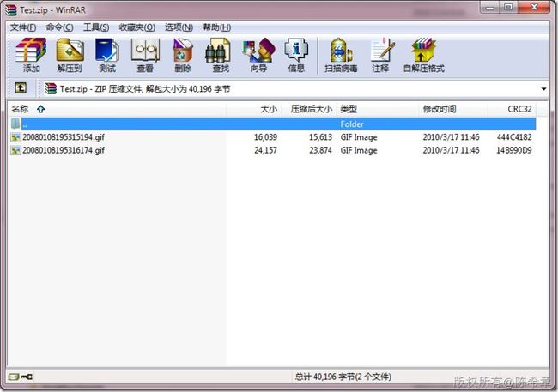Screen dimensions: 558x392
Task: Maximize the WinRAR window
Action: (x=508, y=7)
